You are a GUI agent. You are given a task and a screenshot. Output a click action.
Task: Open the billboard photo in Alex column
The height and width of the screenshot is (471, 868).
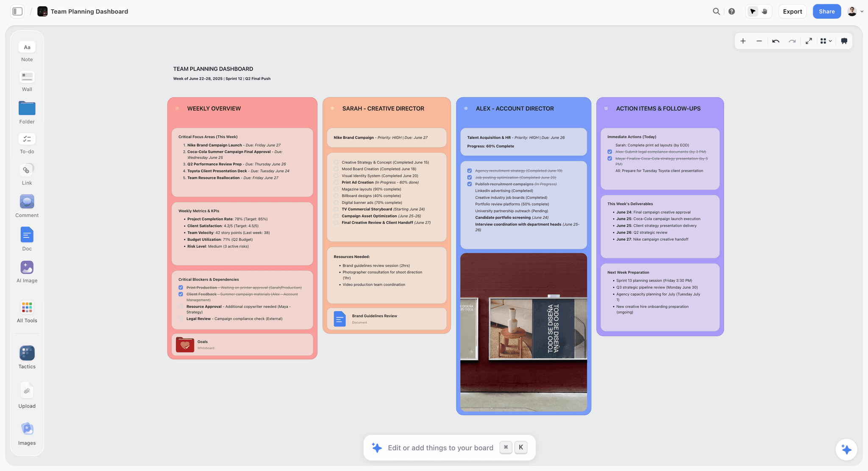click(x=523, y=332)
